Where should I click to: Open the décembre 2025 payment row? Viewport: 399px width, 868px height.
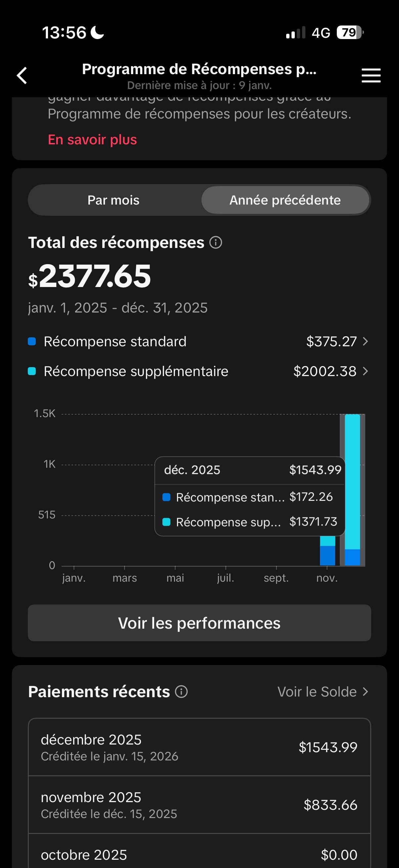pos(199,747)
